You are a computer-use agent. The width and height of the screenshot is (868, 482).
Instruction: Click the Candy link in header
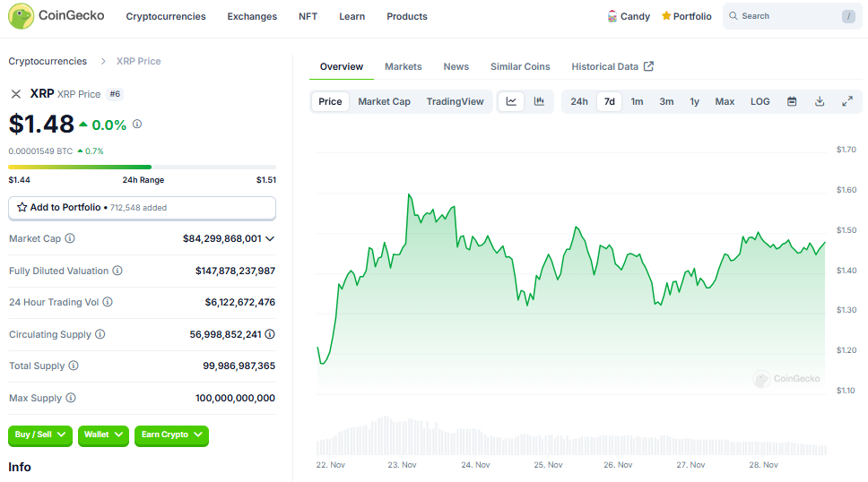coord(635,16)
